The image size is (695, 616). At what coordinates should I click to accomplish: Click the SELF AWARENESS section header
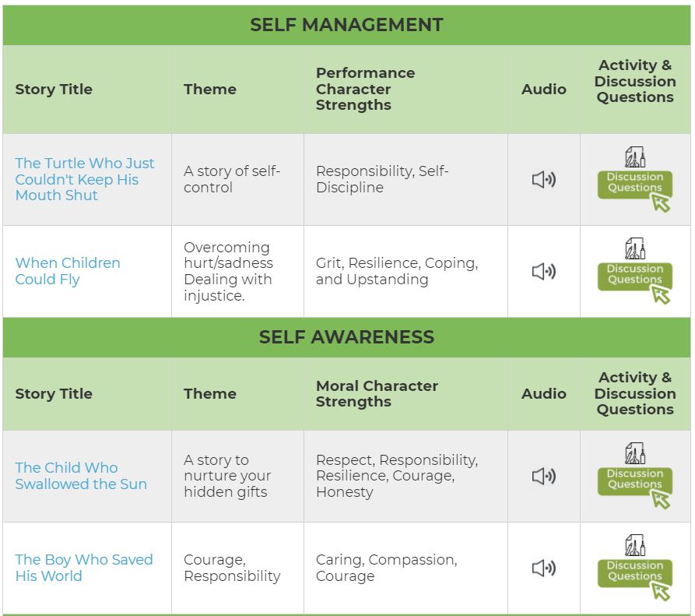tap(346, 337)
